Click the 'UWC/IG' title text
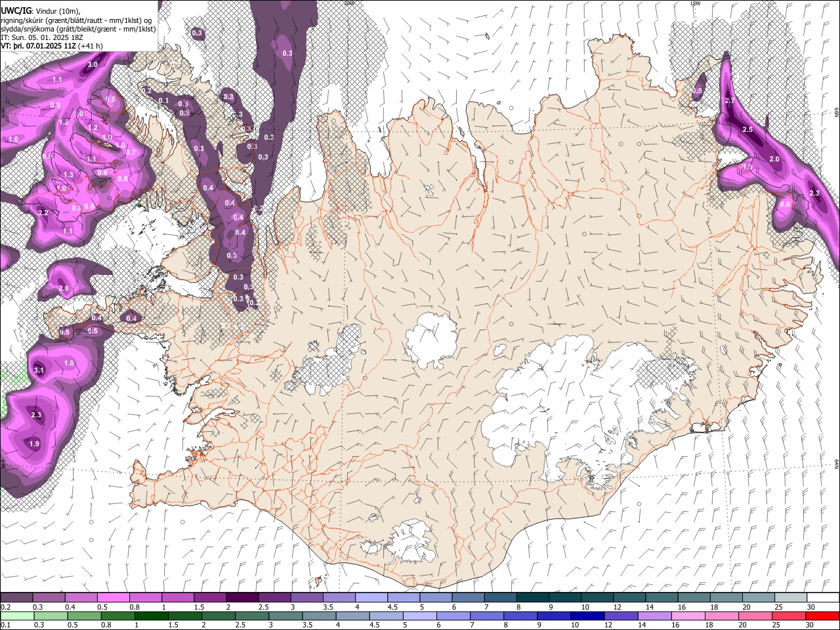The width and height of the screenshot is (840, 630). click(x=16, y=11)
